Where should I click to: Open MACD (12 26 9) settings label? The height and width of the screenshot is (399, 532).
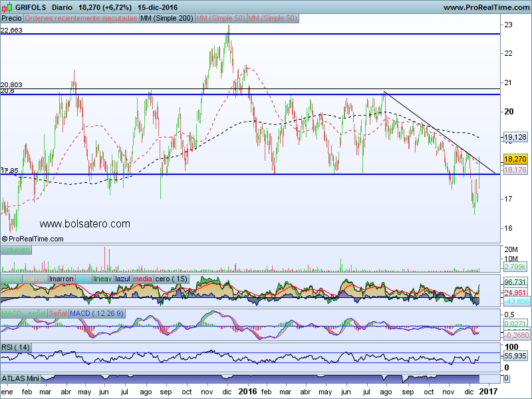click(96, 313)
